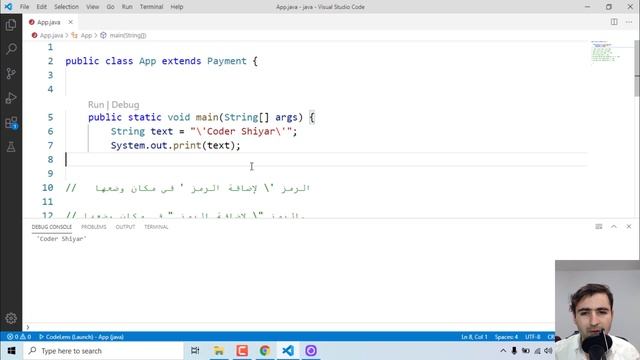Show hidden system tray icons
The height and width of the screenshot is (360, 640).
click(503, 351)
